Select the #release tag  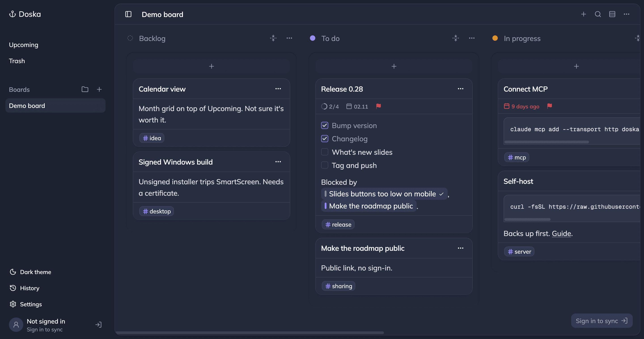338,225
